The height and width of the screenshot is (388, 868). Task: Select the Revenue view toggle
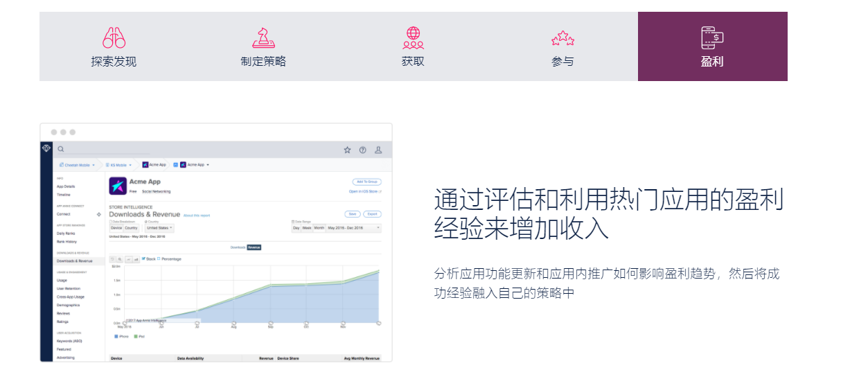(x=254, y=247)
